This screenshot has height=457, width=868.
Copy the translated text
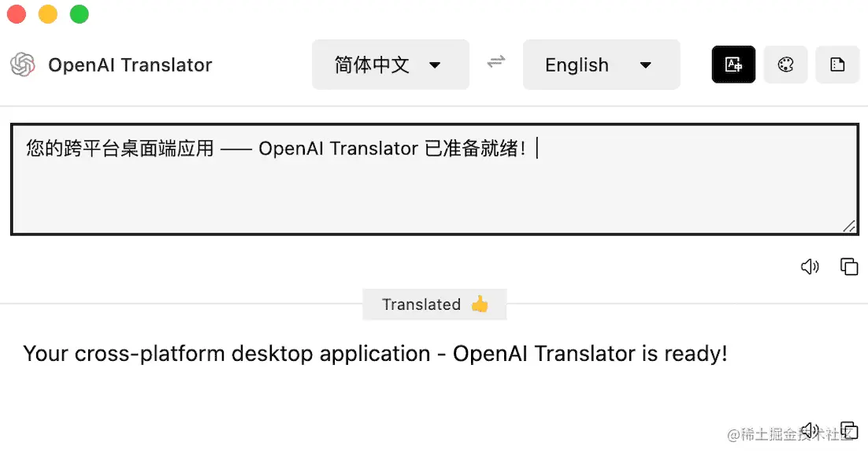click(x=849, y=430)
